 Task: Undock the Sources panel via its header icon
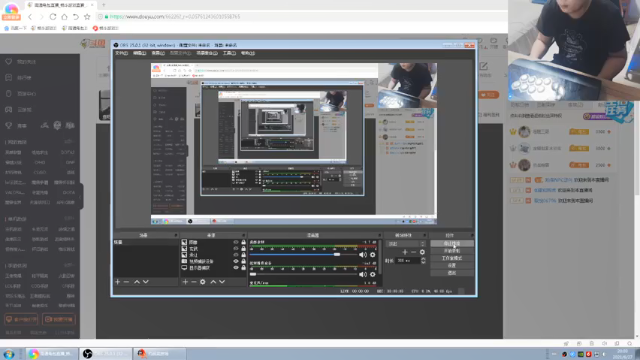[x=244, y=236]
